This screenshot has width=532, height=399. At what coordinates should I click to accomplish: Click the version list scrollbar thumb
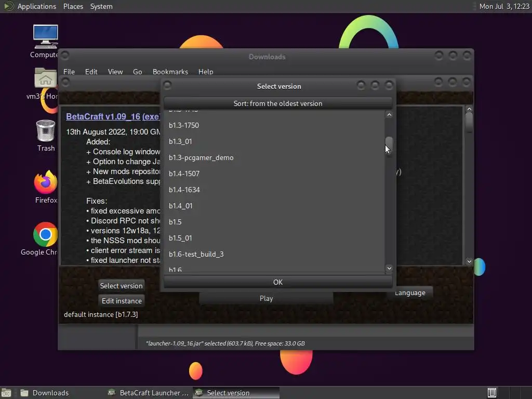[x=389, y=145]
